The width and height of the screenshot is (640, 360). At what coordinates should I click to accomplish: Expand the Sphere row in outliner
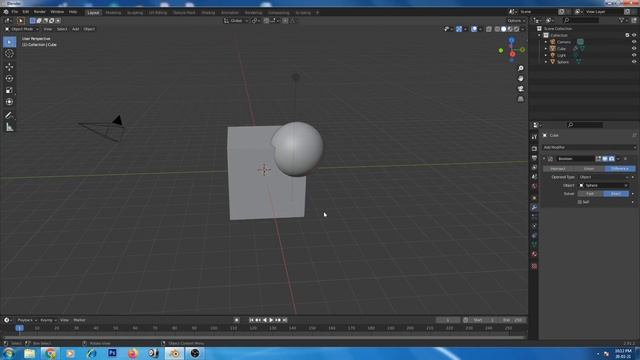546,62
